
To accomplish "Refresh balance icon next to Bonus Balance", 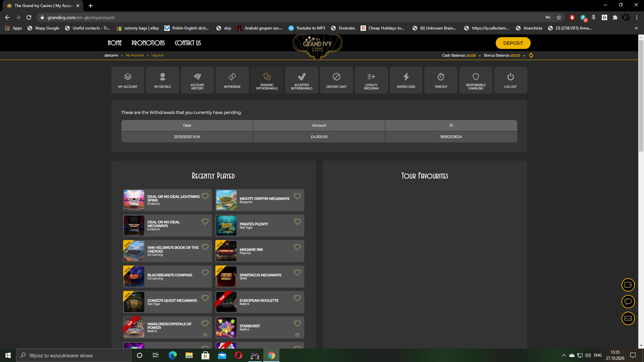I will tap(531, 55).
